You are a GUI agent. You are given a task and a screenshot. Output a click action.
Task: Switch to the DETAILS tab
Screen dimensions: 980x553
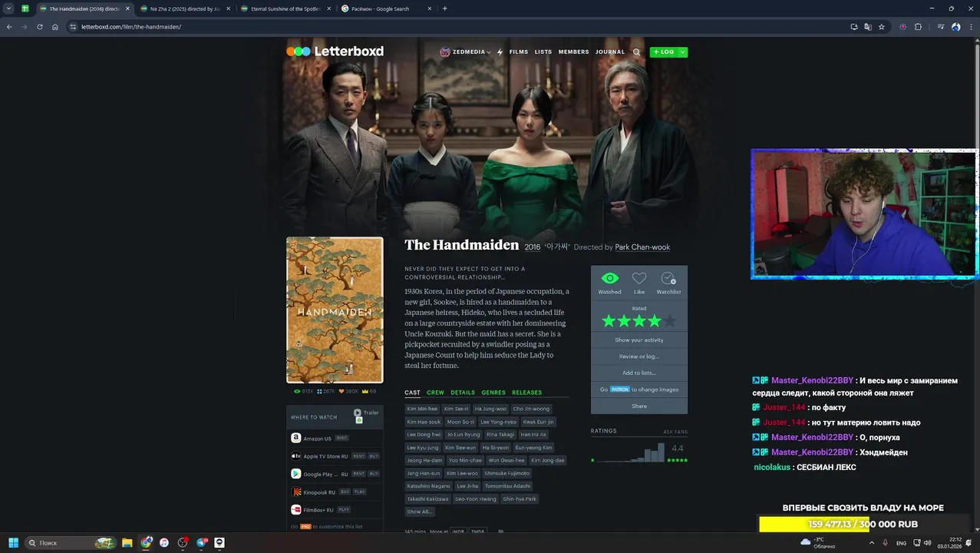[x=463, y=392]
